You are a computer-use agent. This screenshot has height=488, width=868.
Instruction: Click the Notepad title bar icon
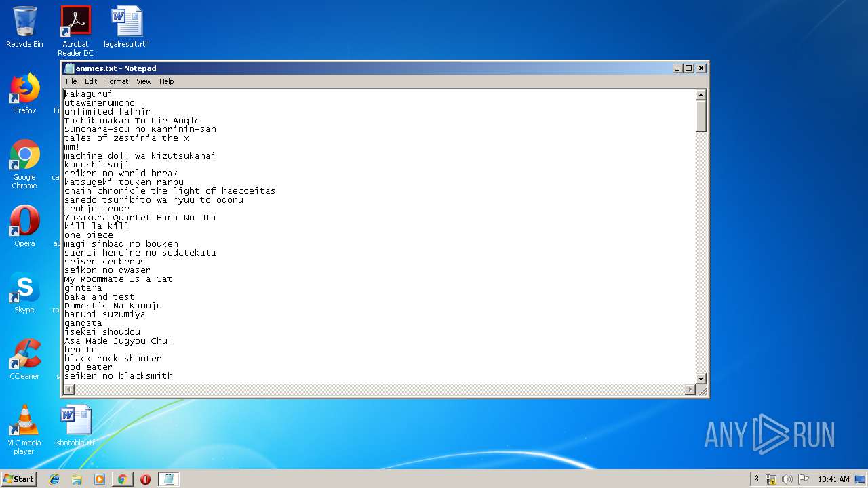69,68
